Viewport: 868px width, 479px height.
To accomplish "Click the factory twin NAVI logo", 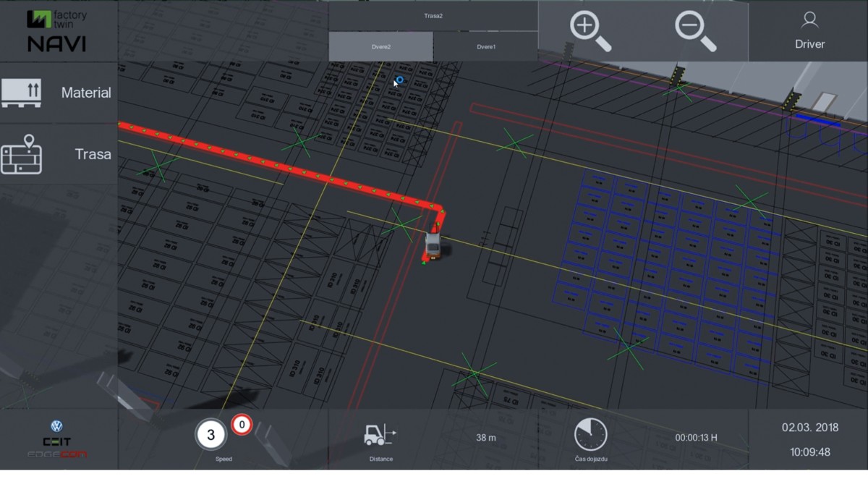I will pyautogui.click(x=57, y=31).
